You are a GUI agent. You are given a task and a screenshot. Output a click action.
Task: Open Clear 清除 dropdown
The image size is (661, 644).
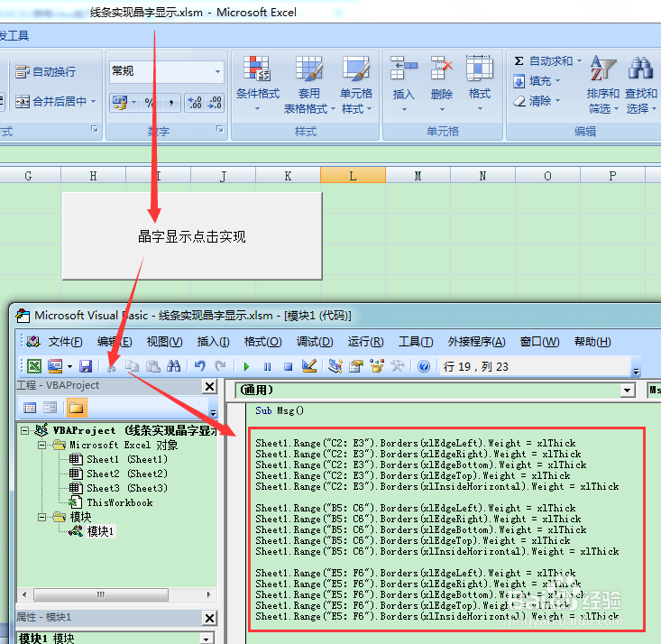click(x=537, y=101)
